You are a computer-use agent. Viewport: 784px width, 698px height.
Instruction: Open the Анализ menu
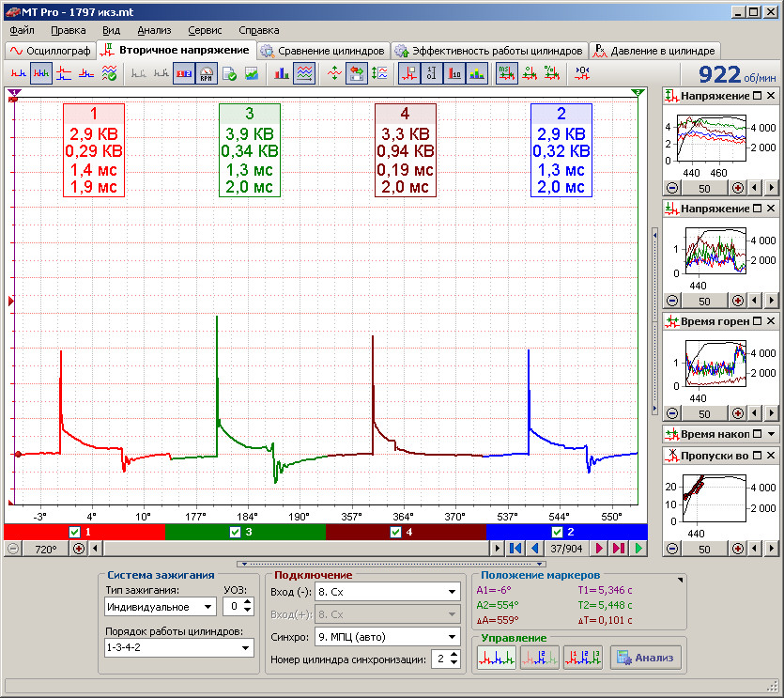(x=154, y=30)
